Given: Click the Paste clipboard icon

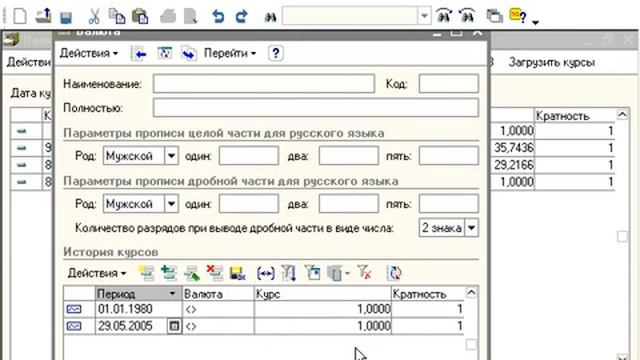Looking at the screenshot, I should (x=140, y=16).
